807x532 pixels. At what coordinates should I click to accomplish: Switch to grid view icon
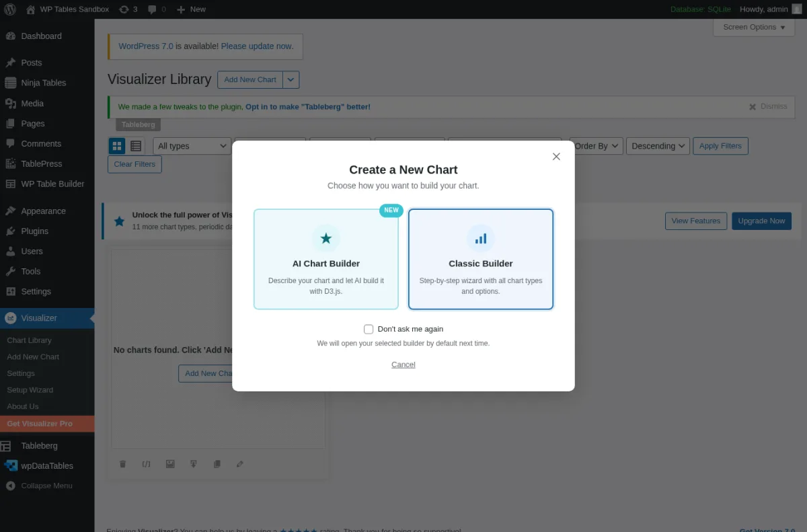click(x=118, y=146)
